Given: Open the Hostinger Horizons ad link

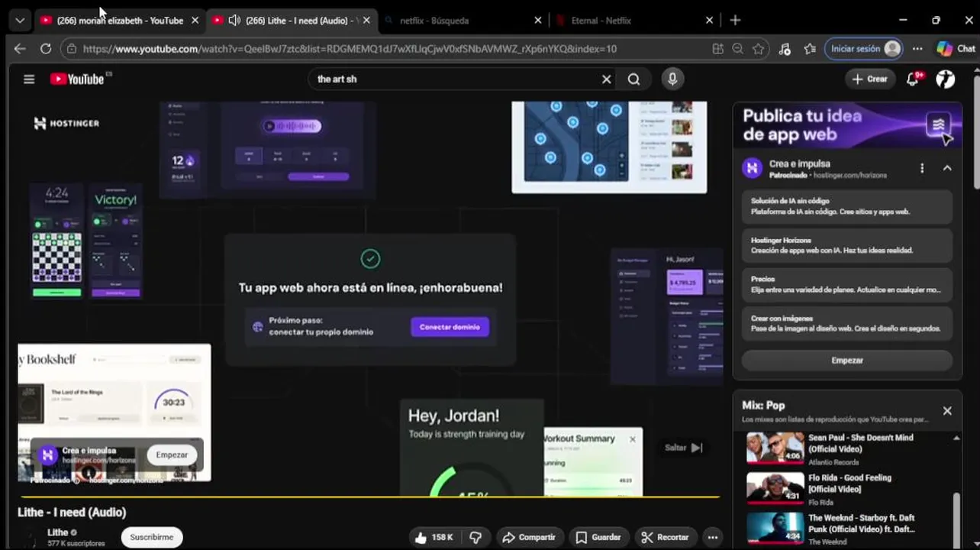Looking at the screenshot, I should click(847, 245).
